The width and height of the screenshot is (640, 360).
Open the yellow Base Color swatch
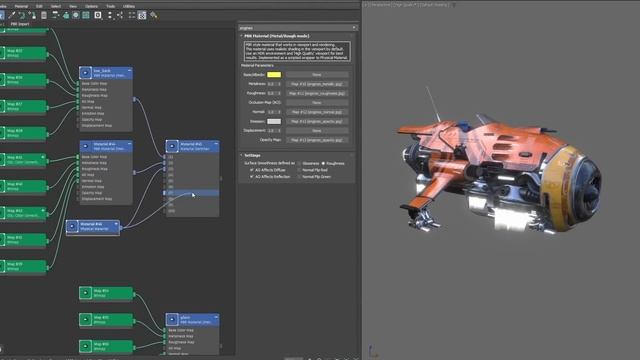point(274,75)
